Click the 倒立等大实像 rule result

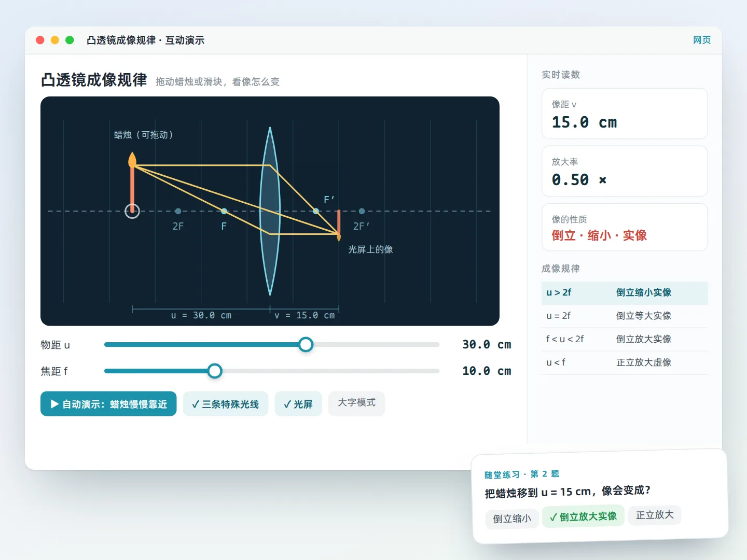point(644,316)
